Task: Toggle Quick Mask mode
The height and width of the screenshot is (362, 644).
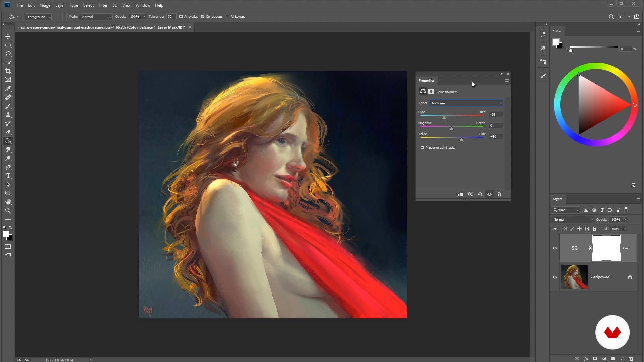Action: (x=8, y=247)
